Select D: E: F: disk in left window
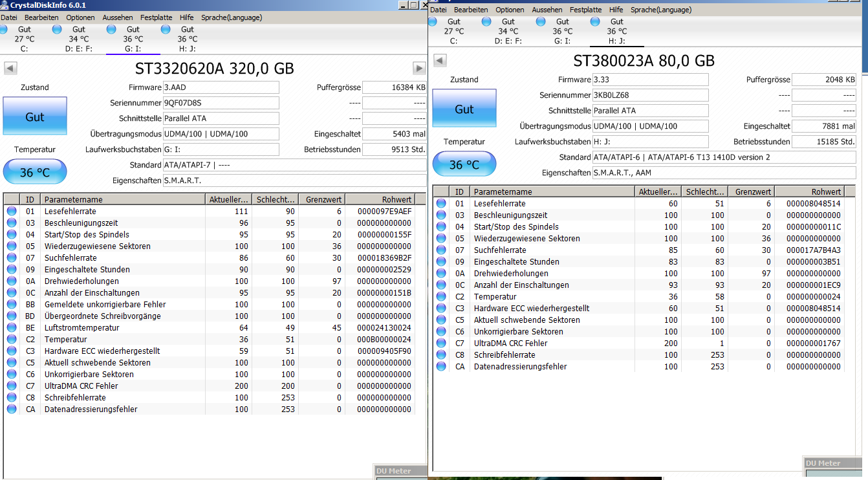The image size is (868, 480). [x=78, y=39]
